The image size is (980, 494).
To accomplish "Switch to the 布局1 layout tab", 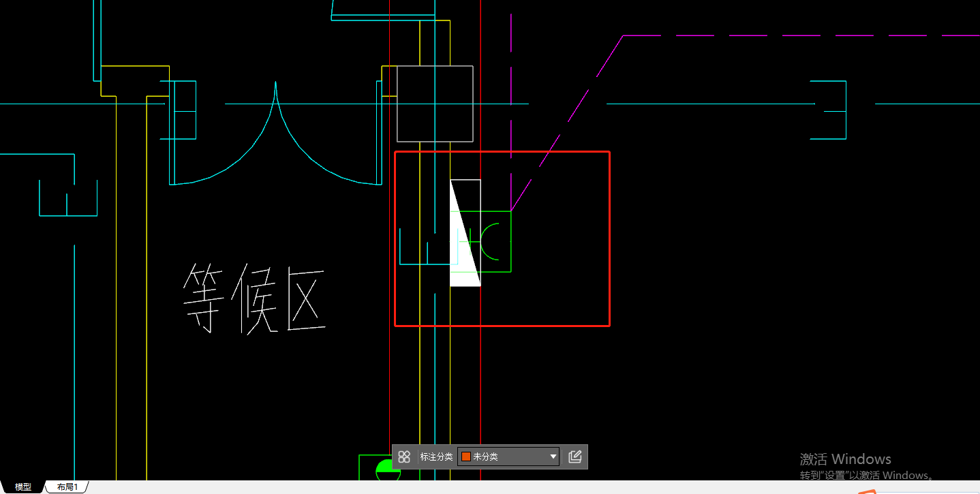I will pyautogui.click(x=68, y=487).
